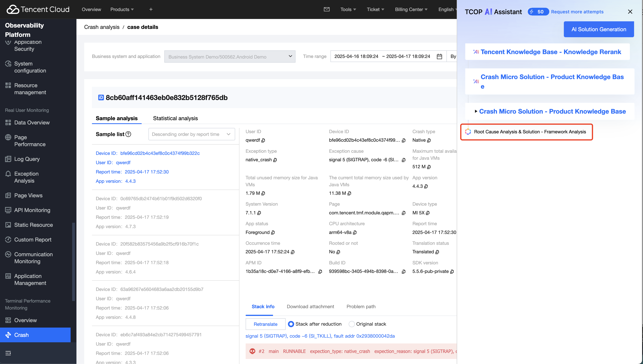Select the Stack after reduction radio
Image resolution: width=643 pixels, height=364 pixels.
(x=291, y=324)
